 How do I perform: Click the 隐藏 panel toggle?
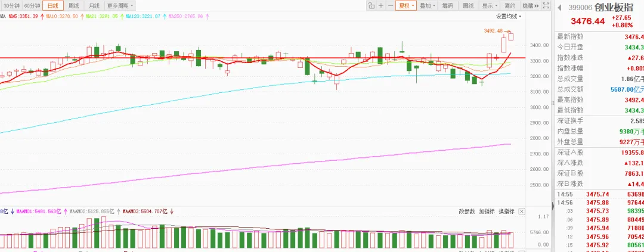click(x=530, y=6)
